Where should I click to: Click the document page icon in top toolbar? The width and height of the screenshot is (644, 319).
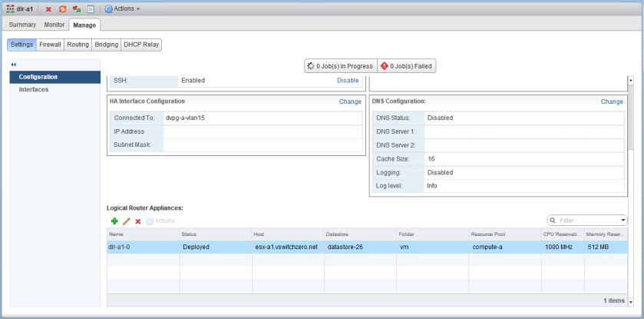tap(90, 9)
